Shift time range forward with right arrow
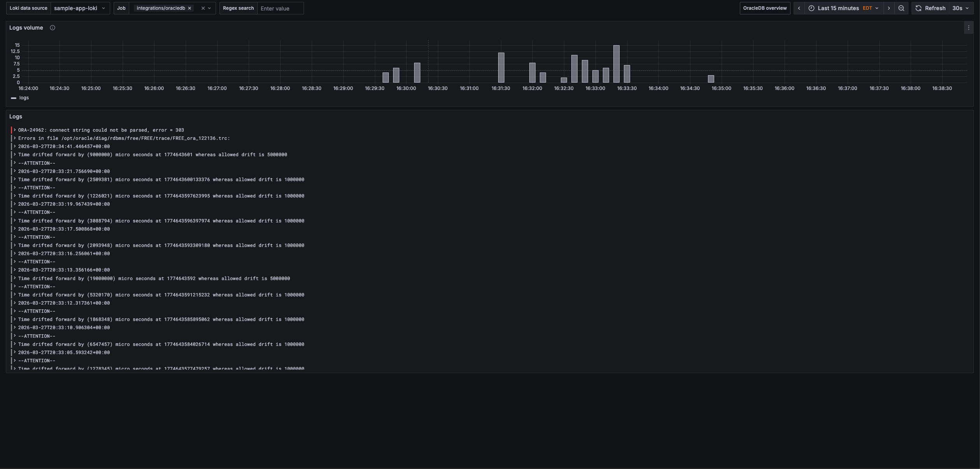 889,8
